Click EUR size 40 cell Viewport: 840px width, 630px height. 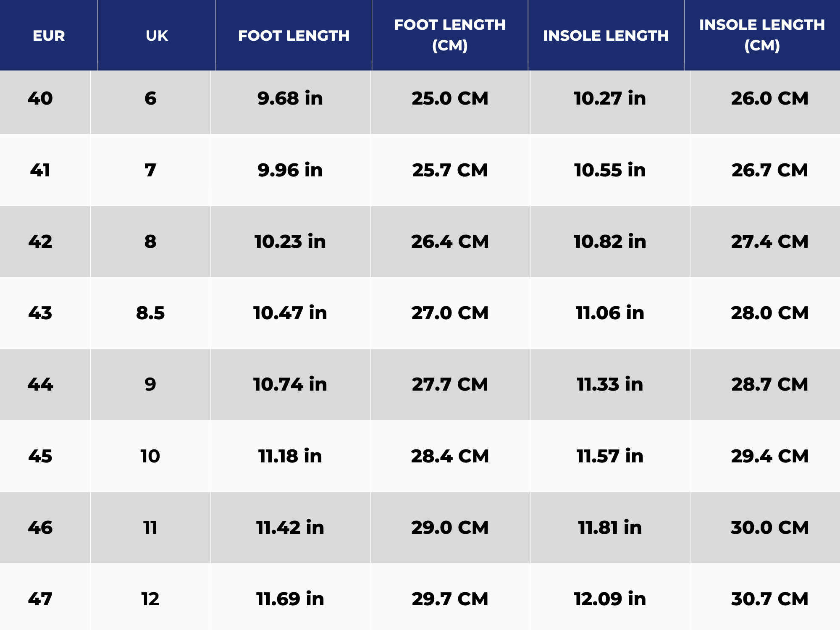click(40, 99)
